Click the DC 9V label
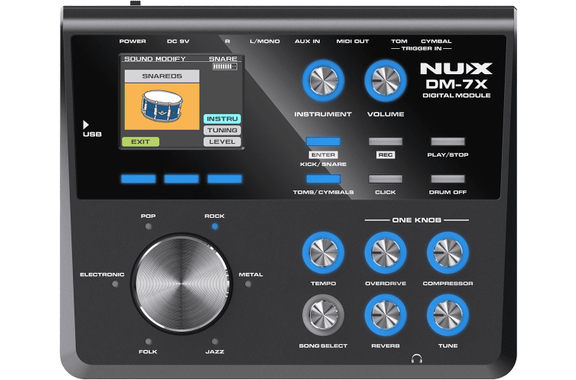Viewport: 576px width, 380px height. click(178, 41)
